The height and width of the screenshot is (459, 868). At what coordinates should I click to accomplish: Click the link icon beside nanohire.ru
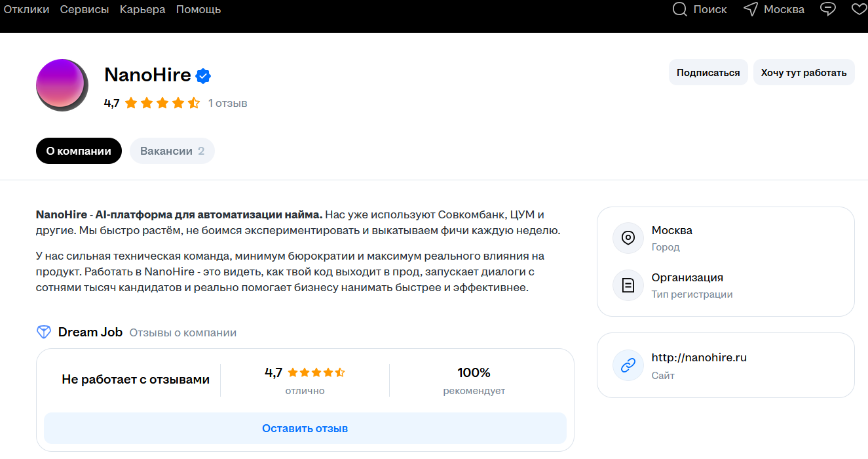click(x=628, y=365)
